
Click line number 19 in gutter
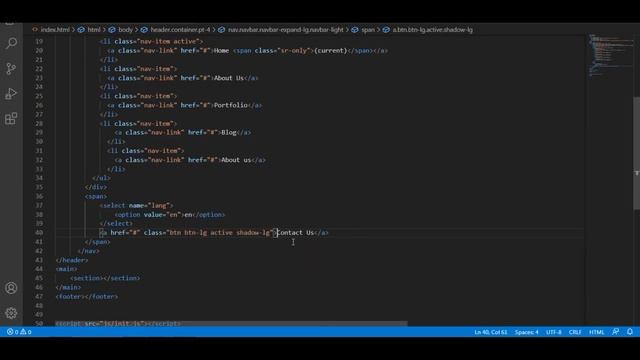(39, 41)
